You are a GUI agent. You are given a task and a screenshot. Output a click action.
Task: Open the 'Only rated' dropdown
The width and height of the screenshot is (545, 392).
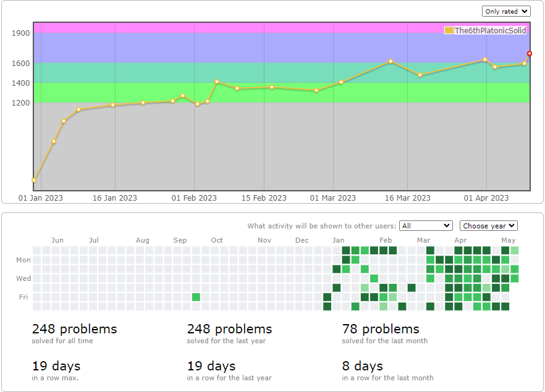[505, 11]
